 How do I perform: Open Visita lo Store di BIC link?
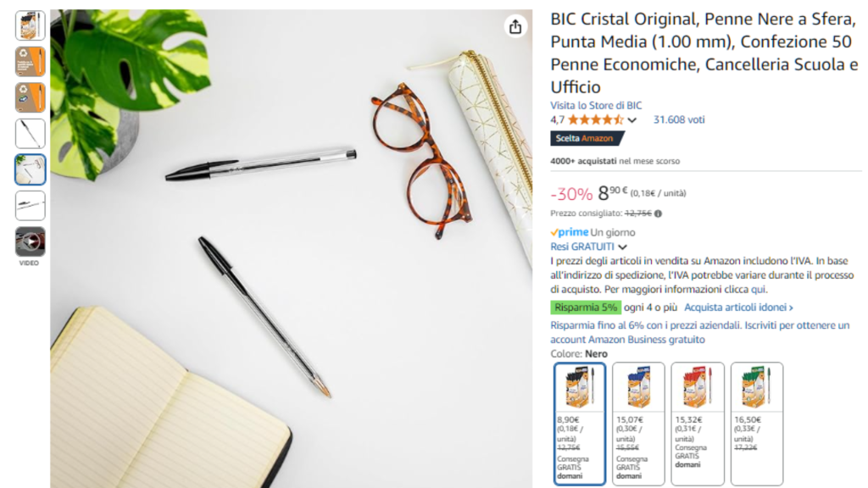tap(596, 105)
